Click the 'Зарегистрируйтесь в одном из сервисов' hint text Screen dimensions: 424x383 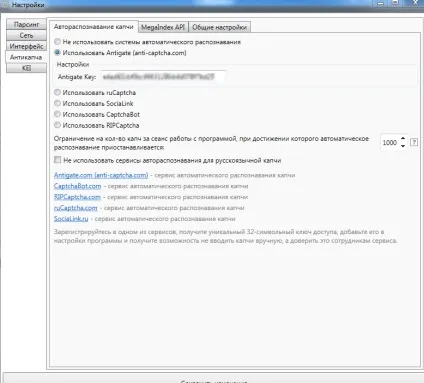226,236
